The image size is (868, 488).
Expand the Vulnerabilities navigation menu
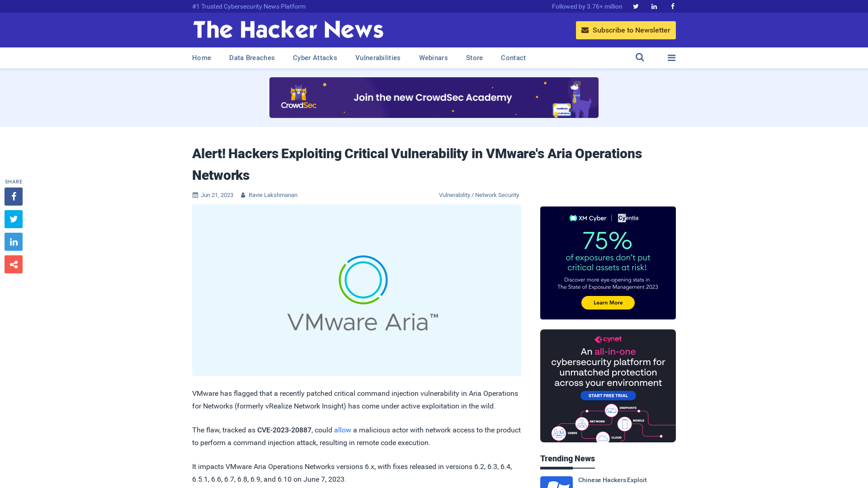(378, 57)
